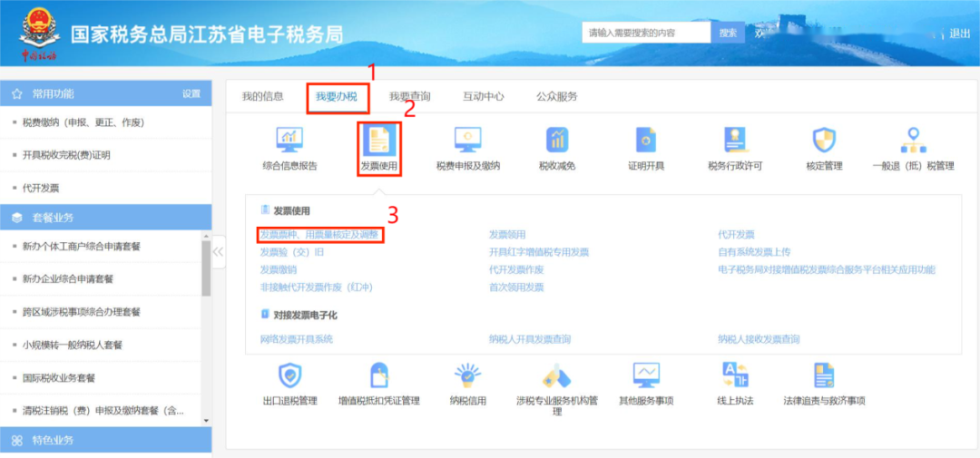Open the 发票缴销 link

pyautogui.click(x=279, y=270)
